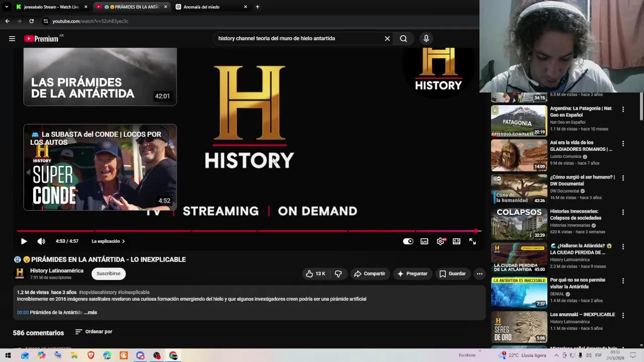Open Los anunnaki – INEXPLICABLE video title
Screen dimensions: 644x362
click(582, 315)
